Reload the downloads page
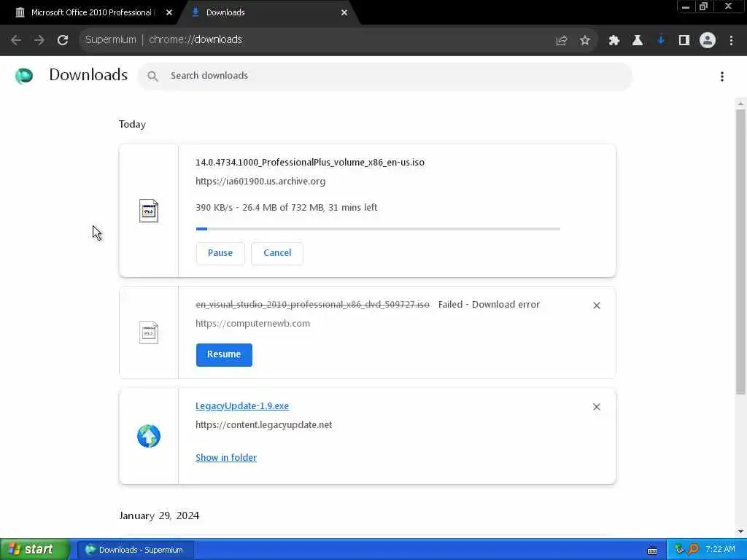 [63, 40]
